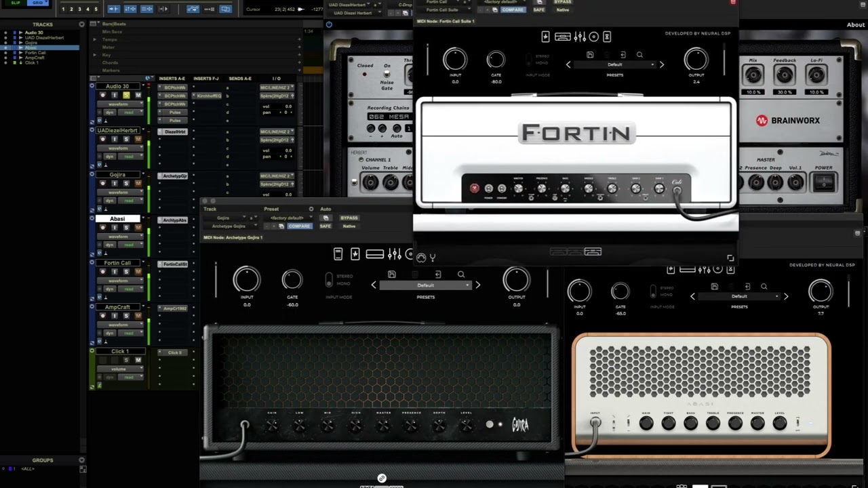Save preset icon in Abasi plugin

click(x=714, y=287)
